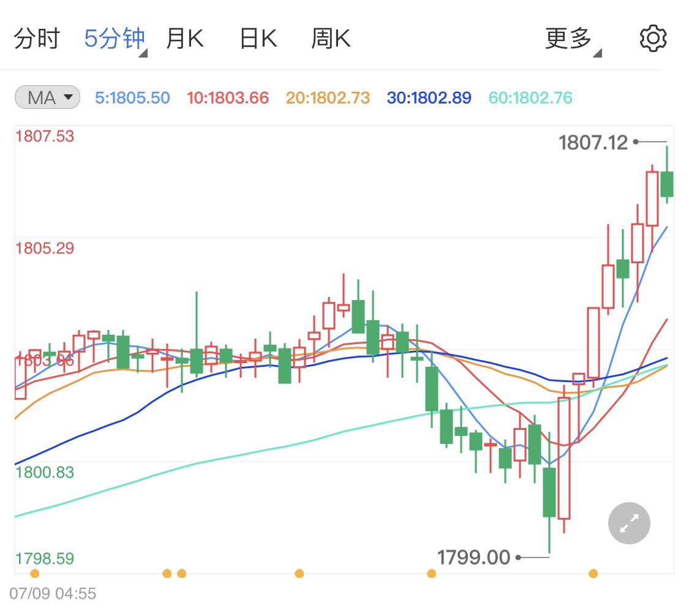Image resolution: width=689 pixels, height=616 pixels.
Task: Switch to 月K tab
Action: (184, 38)
